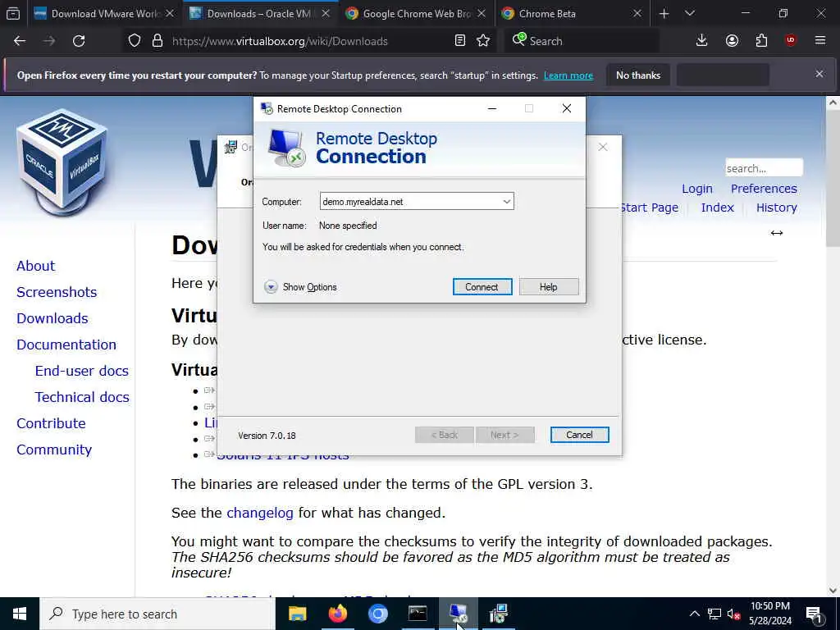Viewport: 840px width, 630px height.
Task: Open the History link
Action: [x=776, y=208]
